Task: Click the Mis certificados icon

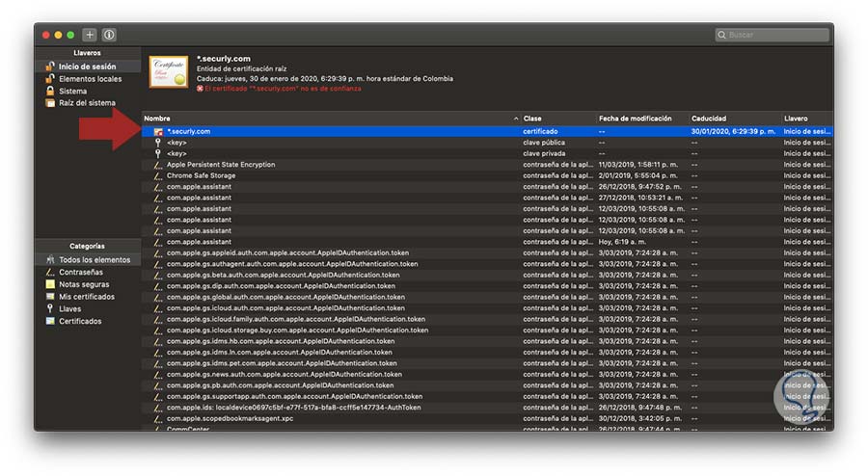Action: click(50, 297)
